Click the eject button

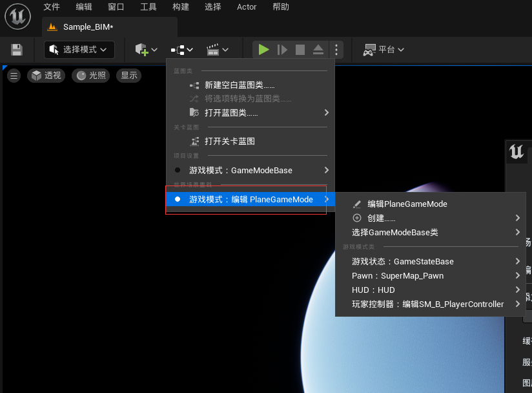click(318, 50)
